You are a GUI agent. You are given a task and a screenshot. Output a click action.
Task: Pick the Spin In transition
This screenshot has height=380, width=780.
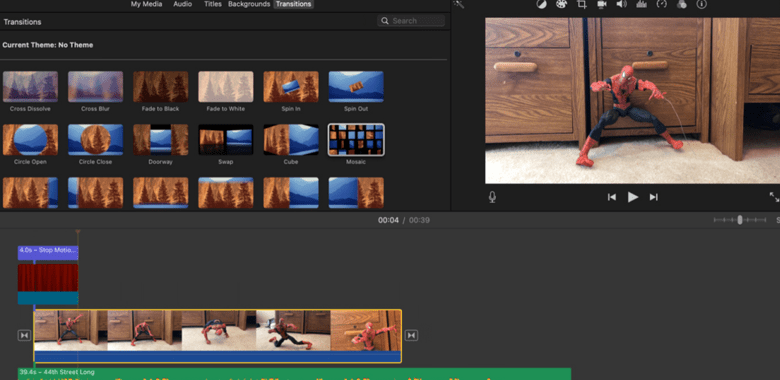291,87
